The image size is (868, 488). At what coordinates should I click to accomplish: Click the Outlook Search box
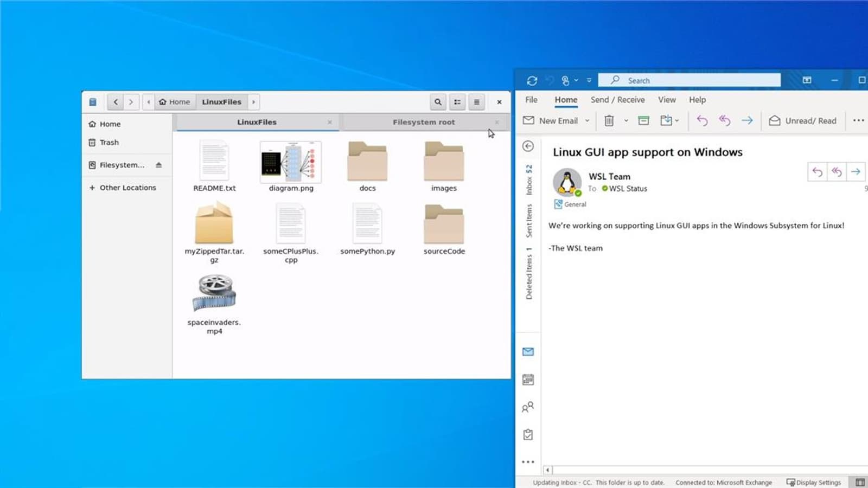pos(689,80)
